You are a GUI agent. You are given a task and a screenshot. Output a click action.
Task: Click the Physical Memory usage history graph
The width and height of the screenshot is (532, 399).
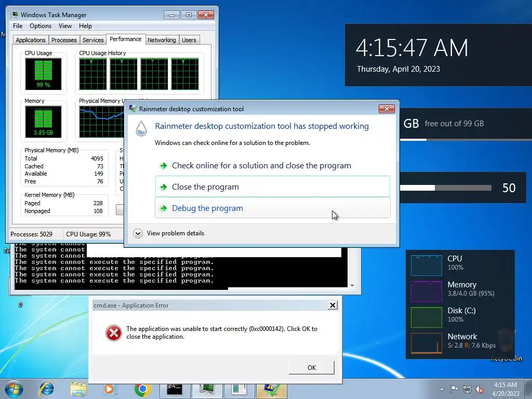click(x=101, y=122)
